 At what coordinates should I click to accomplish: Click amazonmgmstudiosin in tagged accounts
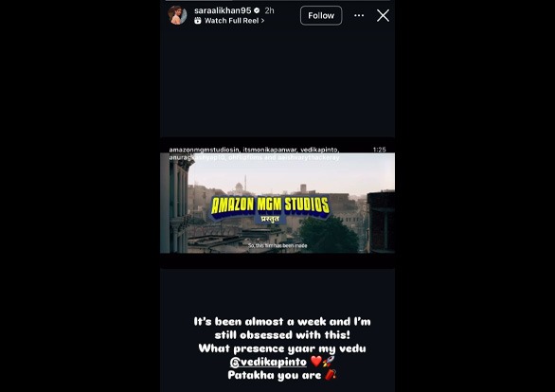(x=205, y=150)
